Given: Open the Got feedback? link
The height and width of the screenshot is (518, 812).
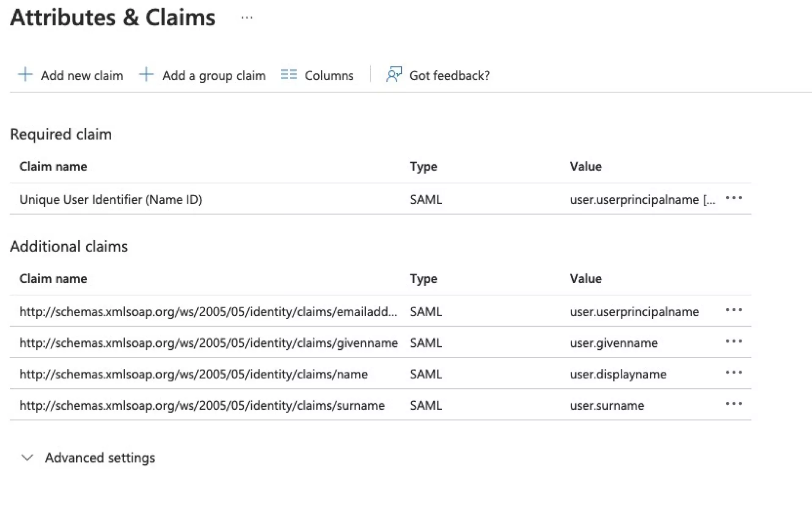Looking at the screenshot, I should pos(449,75).
